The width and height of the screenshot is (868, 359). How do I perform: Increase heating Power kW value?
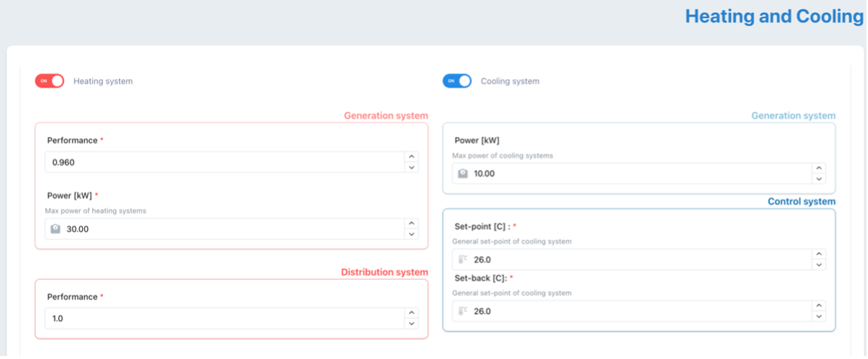click(x=411, y=223)
